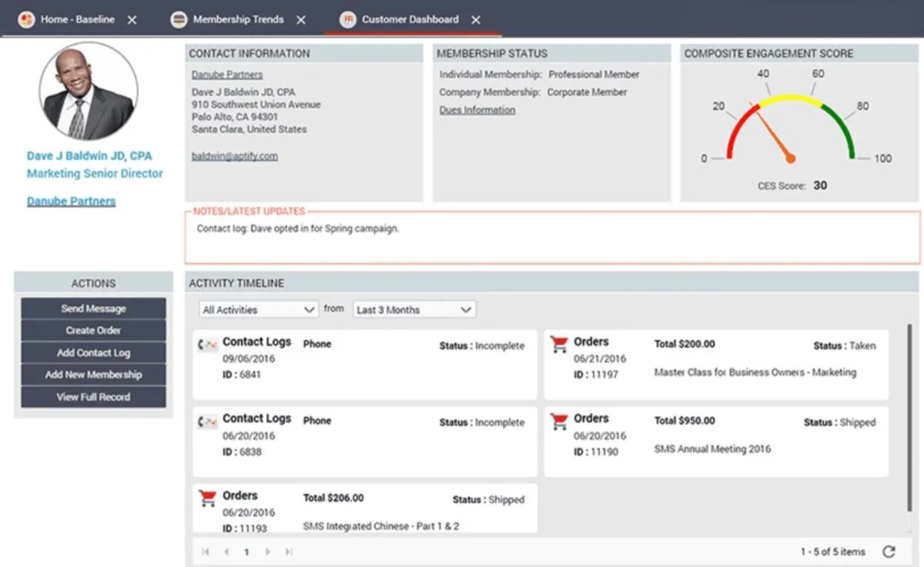
Task: Click the shopping cart icon for order 11197
Action: [x=559, y=345]
